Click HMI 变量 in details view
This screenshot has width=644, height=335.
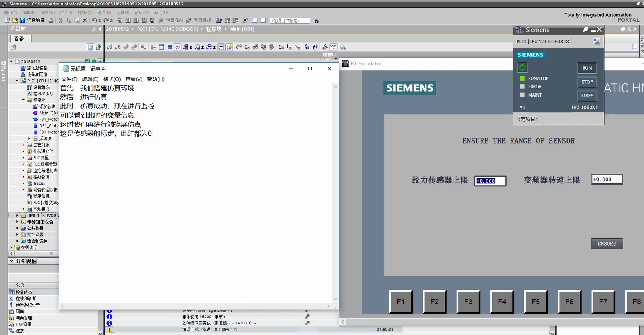pos(21,324)
